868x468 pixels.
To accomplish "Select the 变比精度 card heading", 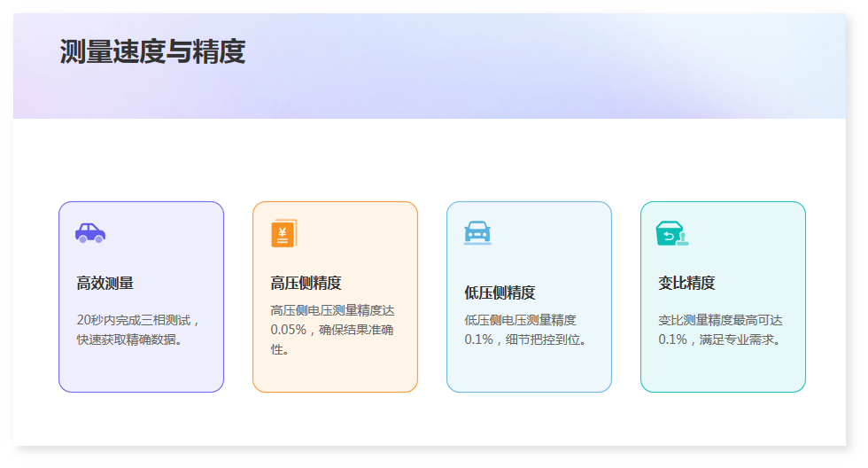I will [x=686, y=284].
